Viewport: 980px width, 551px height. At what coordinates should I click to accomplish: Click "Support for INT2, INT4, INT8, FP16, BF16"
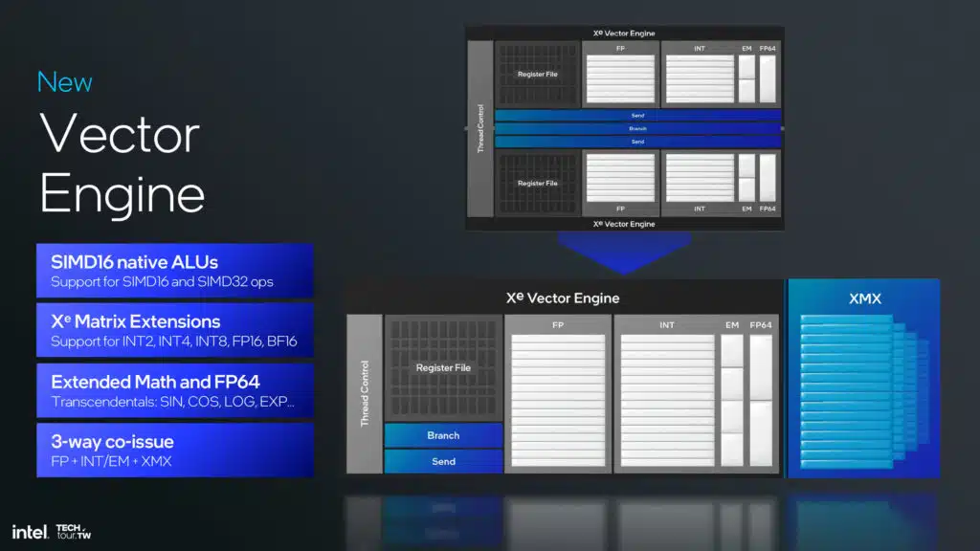[174, 342]
